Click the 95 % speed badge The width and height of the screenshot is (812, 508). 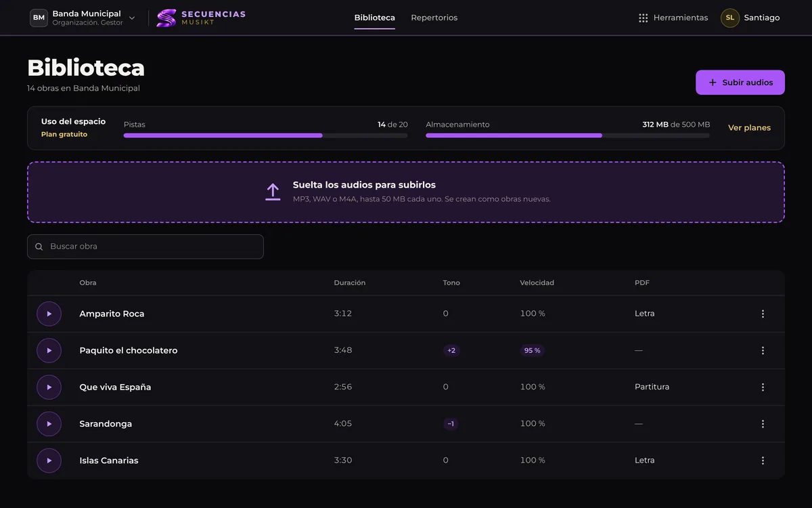(x=533, y=350)
